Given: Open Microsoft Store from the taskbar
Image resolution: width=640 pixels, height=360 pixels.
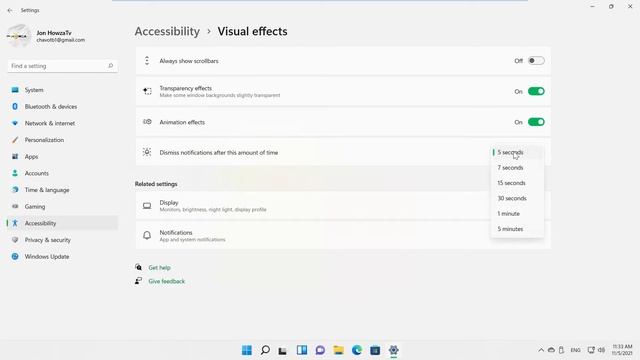Looking at the screenshot, I should [375, 350].
